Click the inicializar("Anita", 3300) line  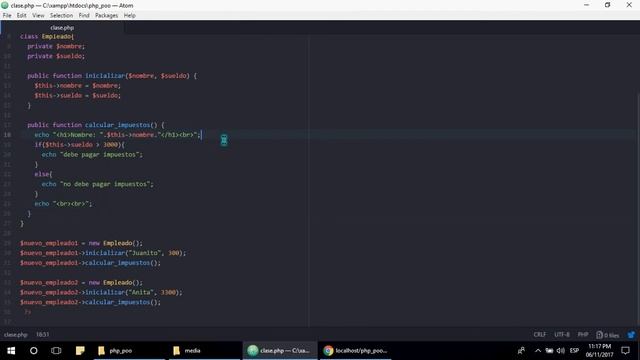(x=101, y=292)
